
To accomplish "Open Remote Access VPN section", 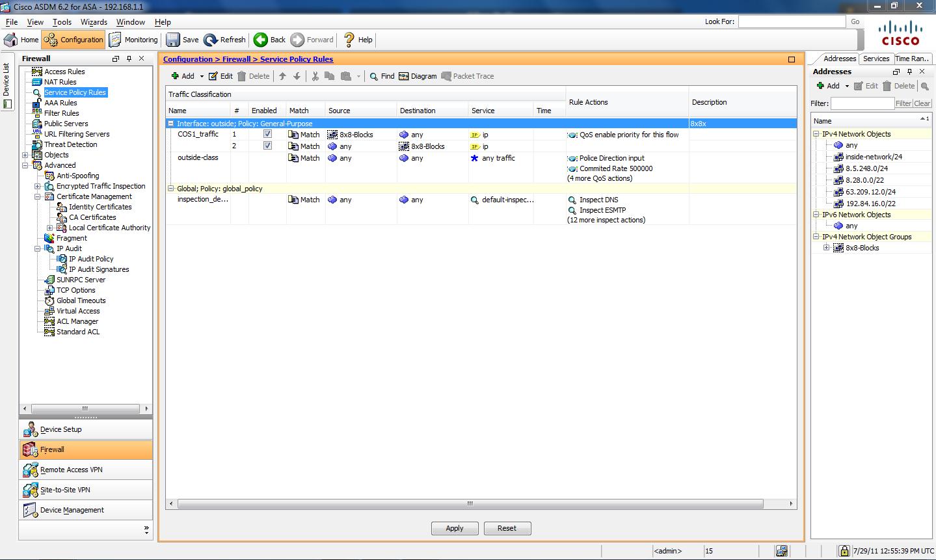I will [86, 470].
